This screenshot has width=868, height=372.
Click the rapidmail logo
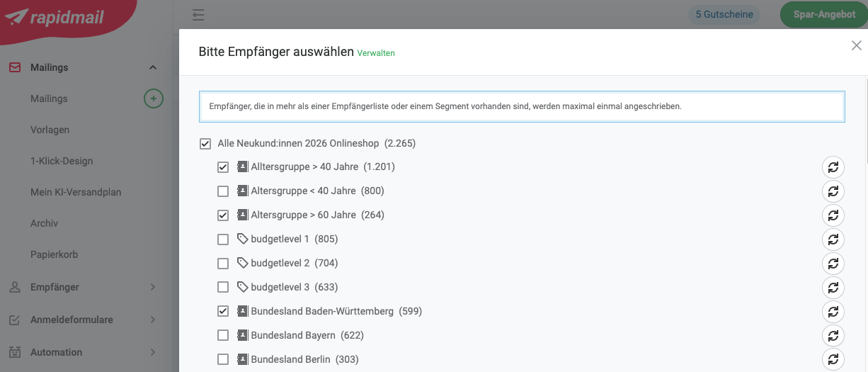point(57,17)
